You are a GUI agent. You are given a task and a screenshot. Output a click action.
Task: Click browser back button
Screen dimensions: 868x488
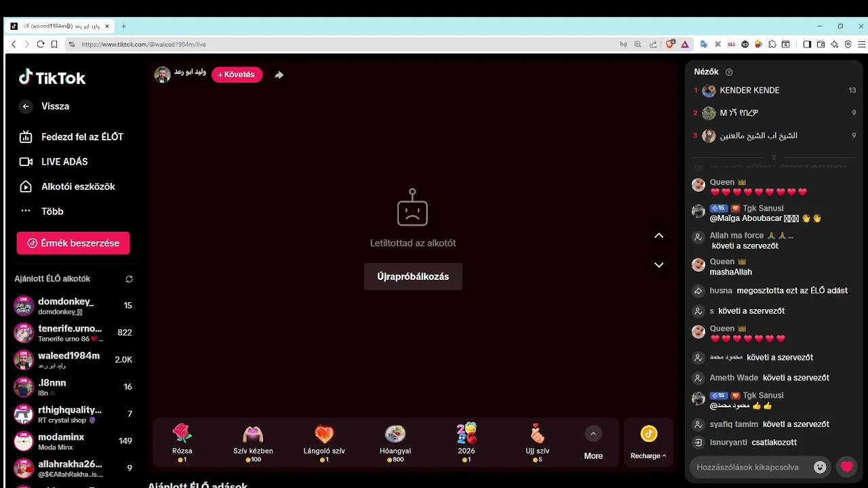coord(14,44)
